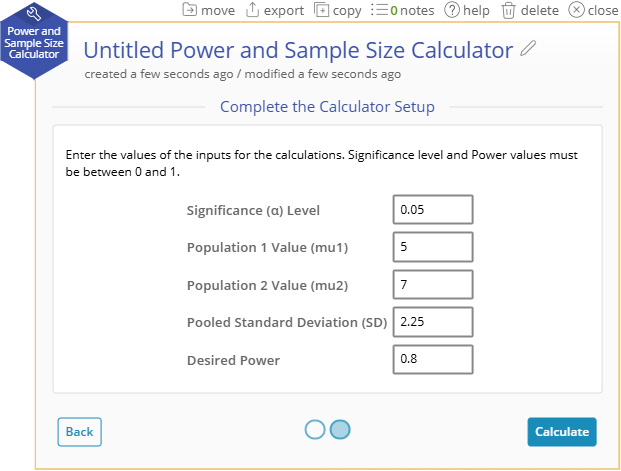621x471 pixels.
Task: Click the calculator title text to edit
Action: tap(298, 50)
